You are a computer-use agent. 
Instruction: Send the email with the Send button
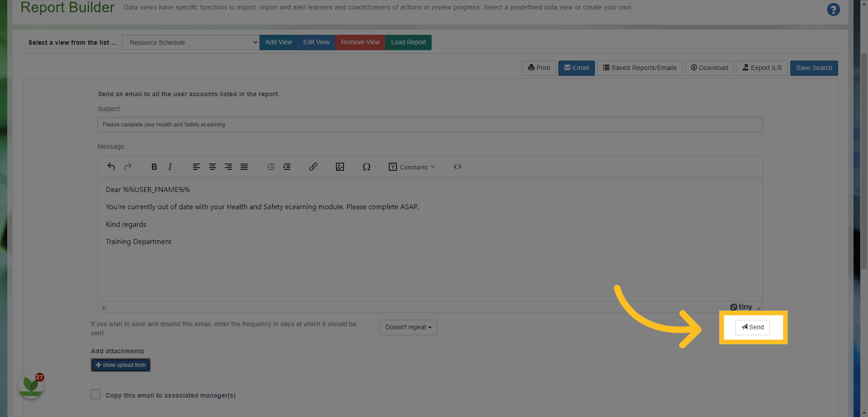[752, 327]
